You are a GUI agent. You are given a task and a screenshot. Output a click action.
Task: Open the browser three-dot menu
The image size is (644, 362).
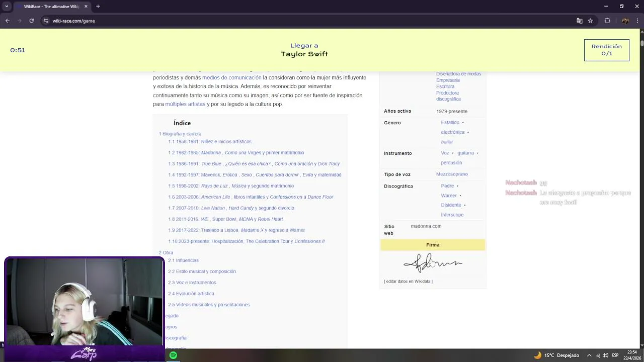pyautogui.click(x=637, y=21)
